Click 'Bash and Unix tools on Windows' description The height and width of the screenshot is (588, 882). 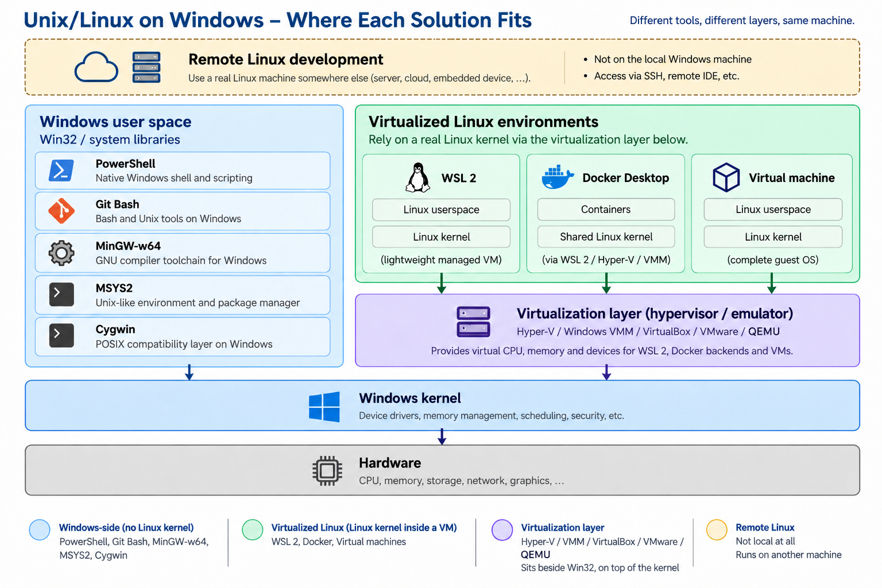pos(168,219)
